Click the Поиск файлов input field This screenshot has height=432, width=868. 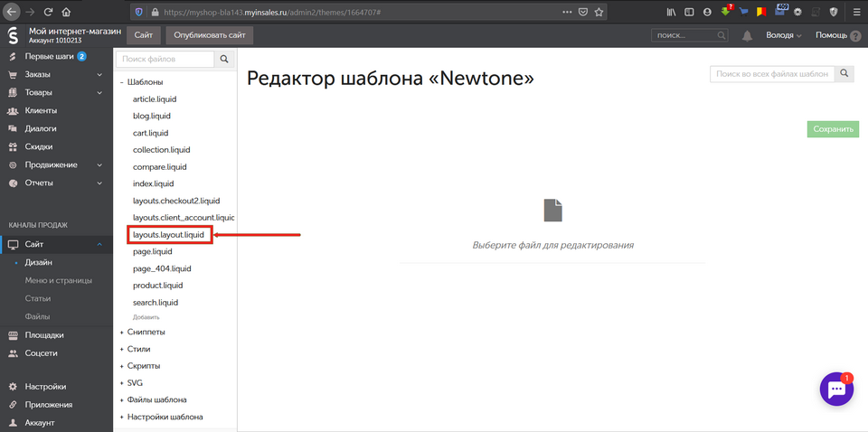tap(165, 59)
